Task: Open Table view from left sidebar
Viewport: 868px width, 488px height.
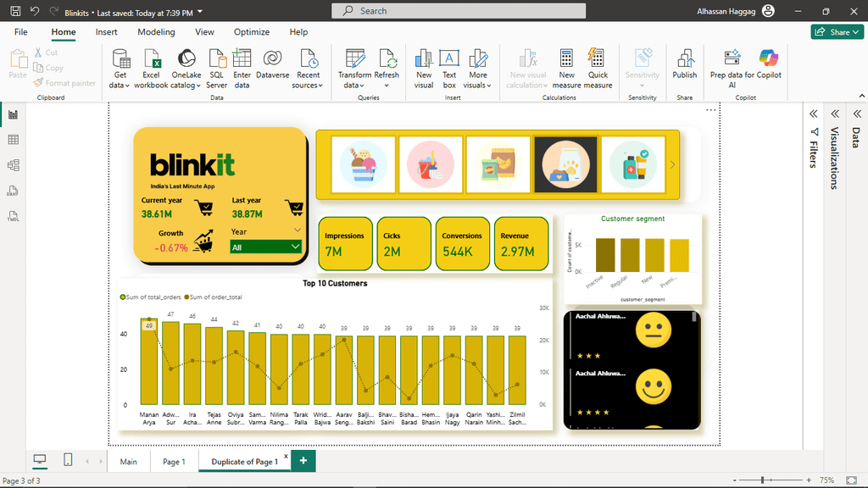Action: coord(13,140)
